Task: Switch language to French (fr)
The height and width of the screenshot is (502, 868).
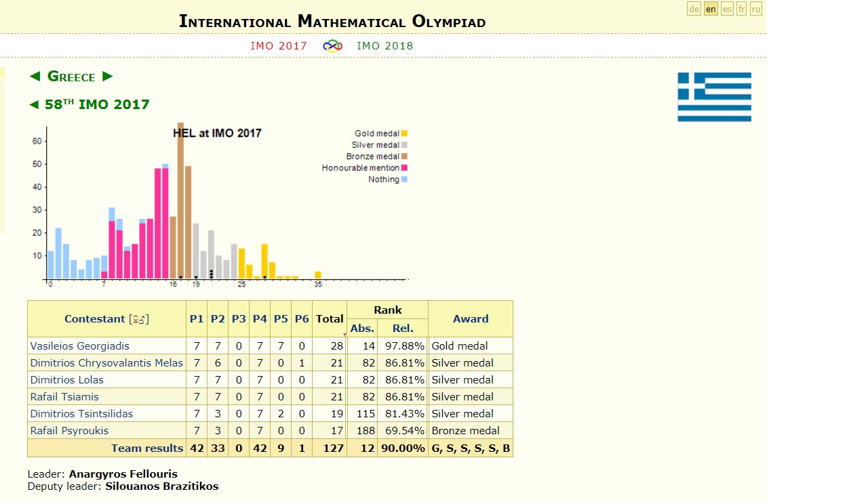Action: (x=742, y=9)
